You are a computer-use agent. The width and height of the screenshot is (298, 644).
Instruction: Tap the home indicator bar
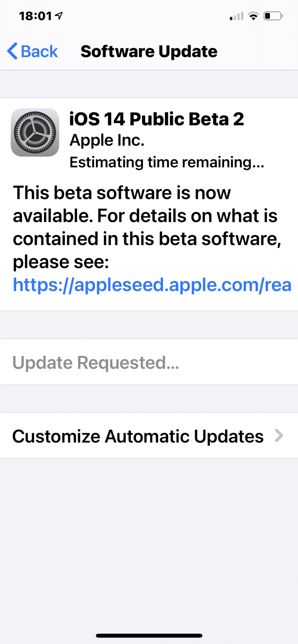point(149,635)
